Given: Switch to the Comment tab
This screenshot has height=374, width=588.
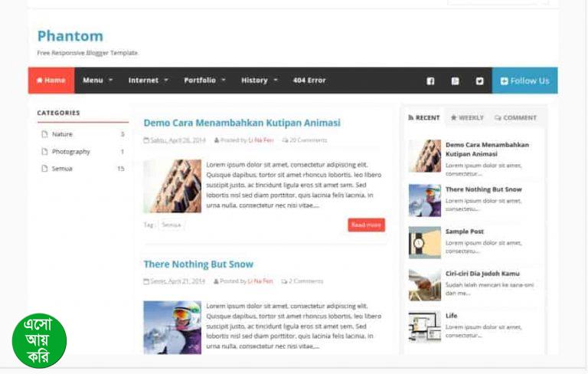Looking at the screenshot, I should pos(515,117).
